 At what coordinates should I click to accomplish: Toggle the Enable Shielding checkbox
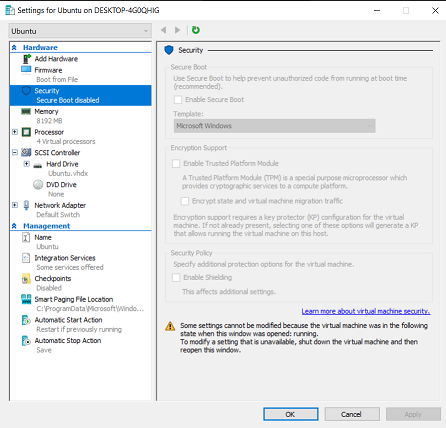point(176,278)
